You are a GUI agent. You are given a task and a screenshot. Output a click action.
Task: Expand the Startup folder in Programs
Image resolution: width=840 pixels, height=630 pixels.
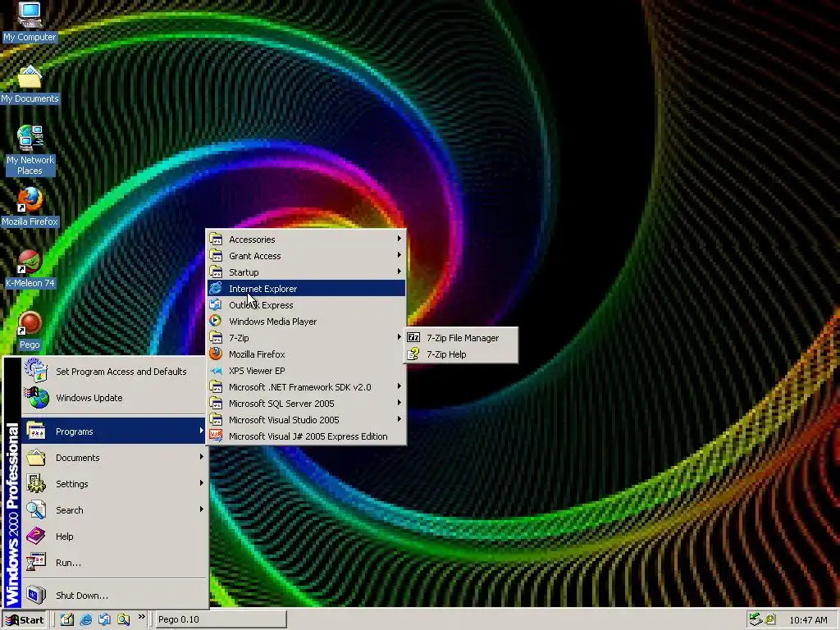point(306,272)
